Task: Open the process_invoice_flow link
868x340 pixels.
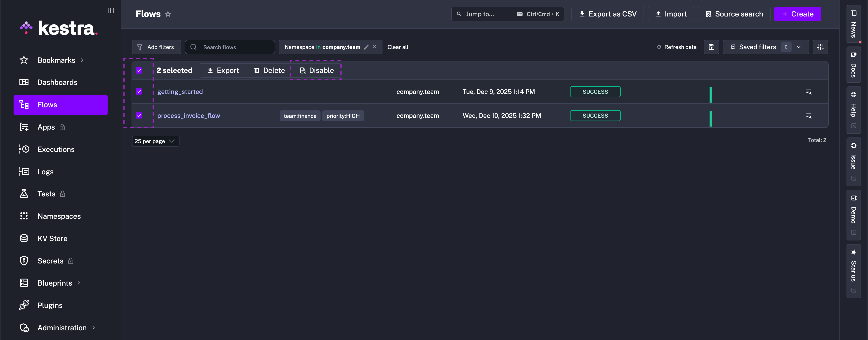Action: [x=188, y=116]
